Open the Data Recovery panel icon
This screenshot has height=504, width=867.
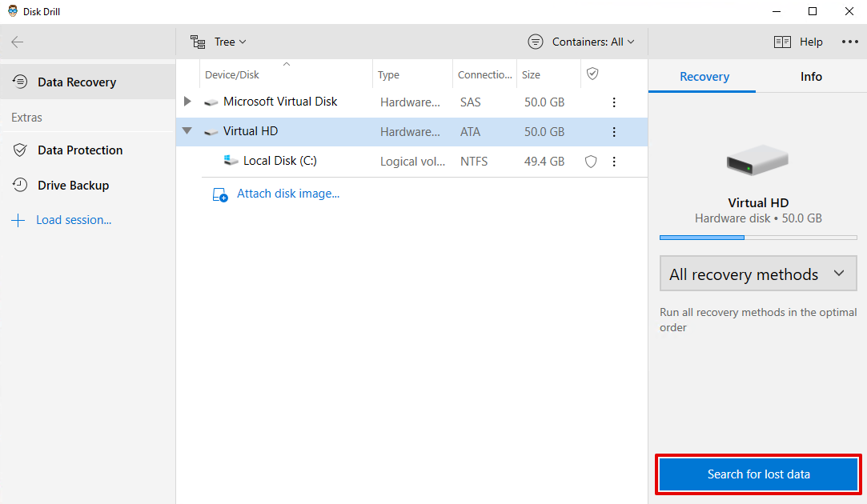click(18, 82)
